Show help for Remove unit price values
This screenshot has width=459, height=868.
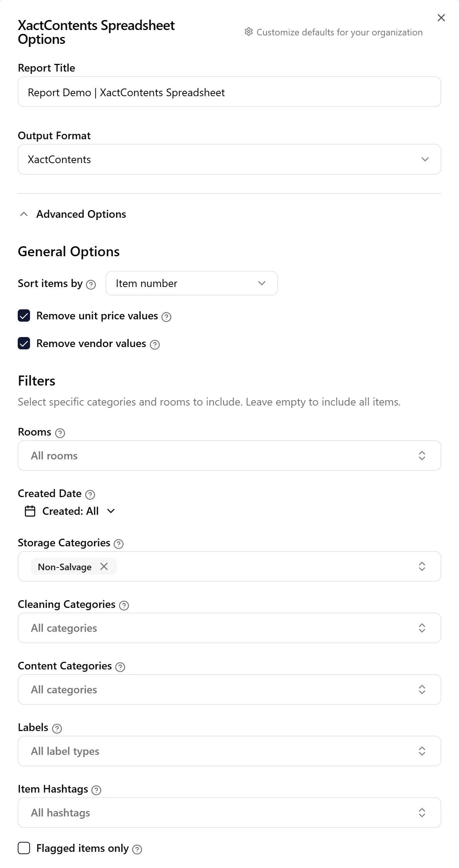coord(166,317)
